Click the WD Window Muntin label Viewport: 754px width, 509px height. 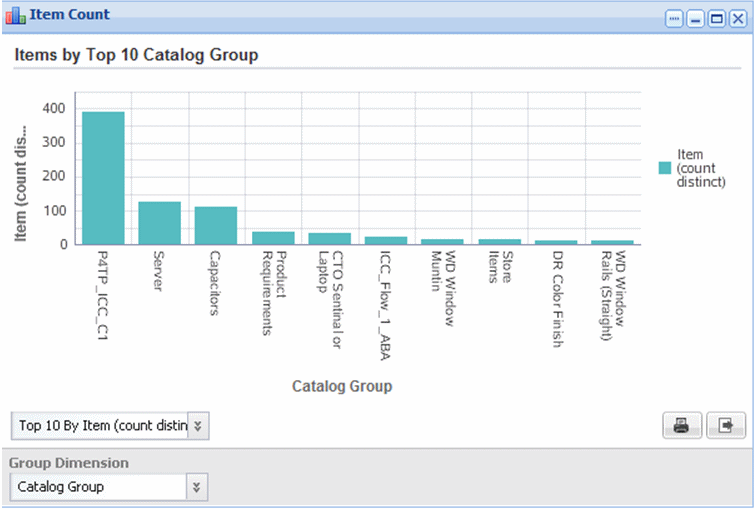(443, 288)
